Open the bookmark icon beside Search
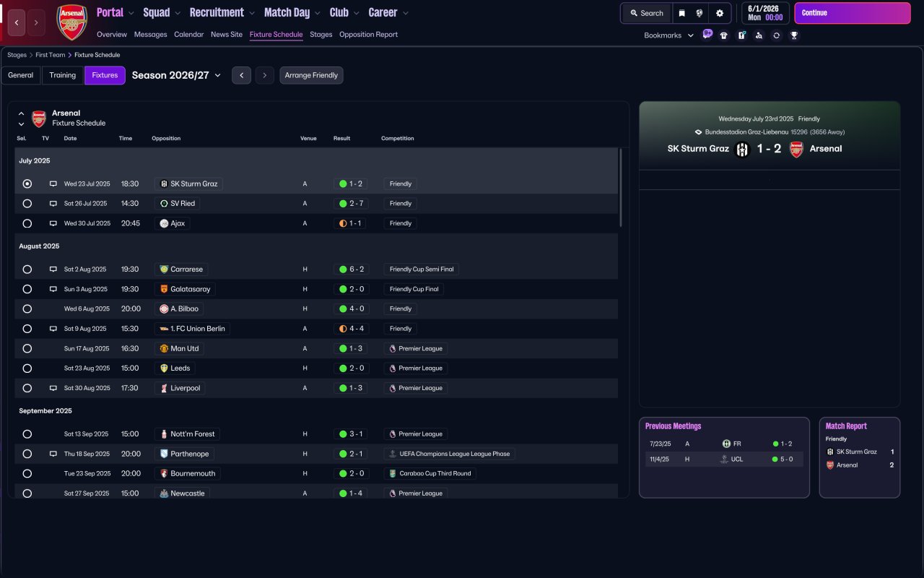 pos(681,13)
